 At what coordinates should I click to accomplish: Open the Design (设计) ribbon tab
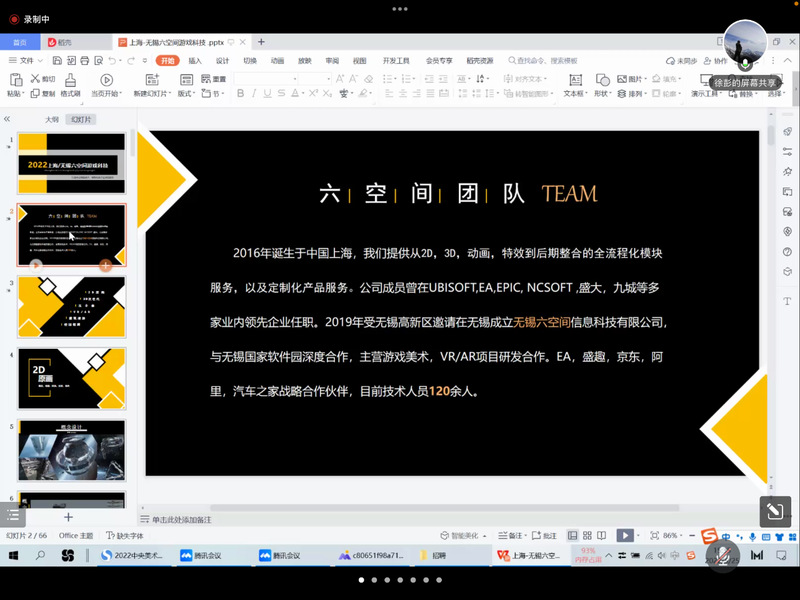[222, 61]
